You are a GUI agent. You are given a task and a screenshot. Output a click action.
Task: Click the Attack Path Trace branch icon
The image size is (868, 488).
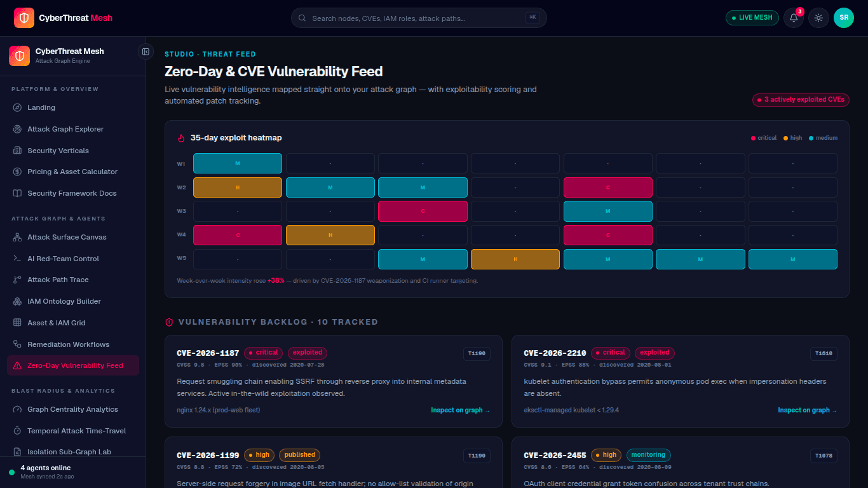(17, 280)
